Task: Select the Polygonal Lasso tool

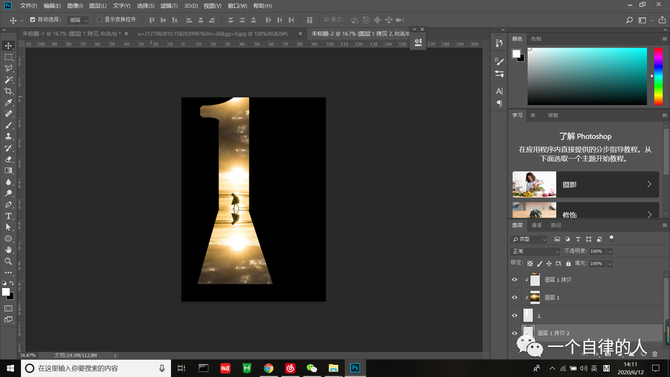Action: click(8, 68)
